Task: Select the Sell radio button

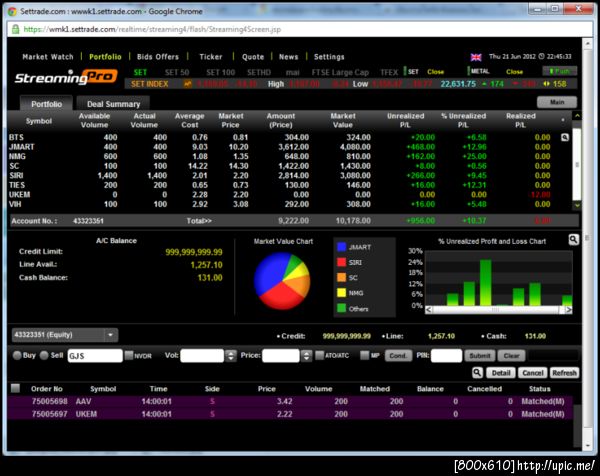Action: pyautogui.click(x=44, y=355)
